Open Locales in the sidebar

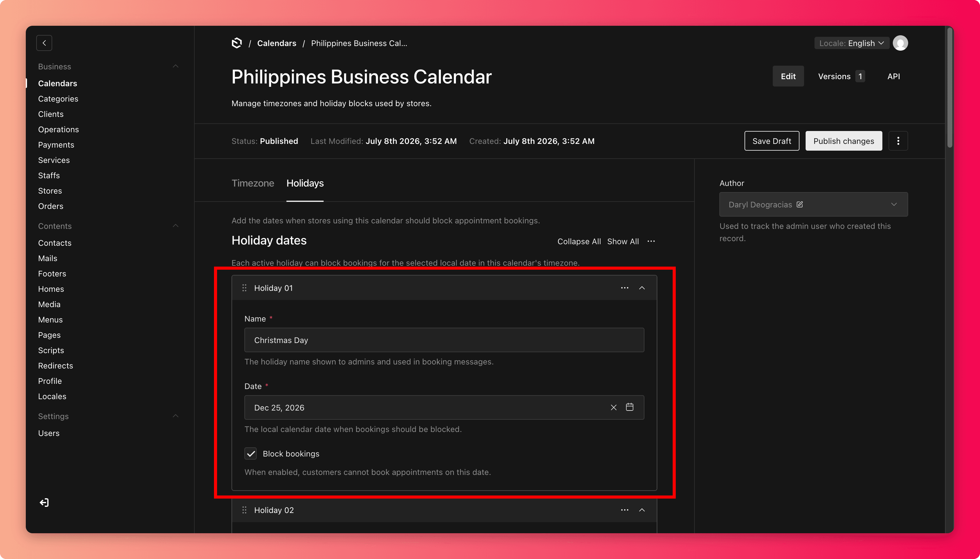pyautogui.click(x=52, y=397)
